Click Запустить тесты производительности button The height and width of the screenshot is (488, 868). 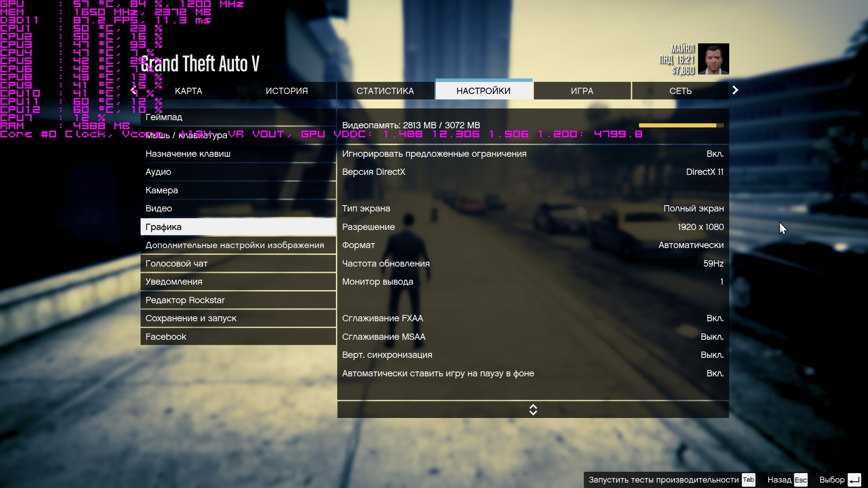[663, 480]
